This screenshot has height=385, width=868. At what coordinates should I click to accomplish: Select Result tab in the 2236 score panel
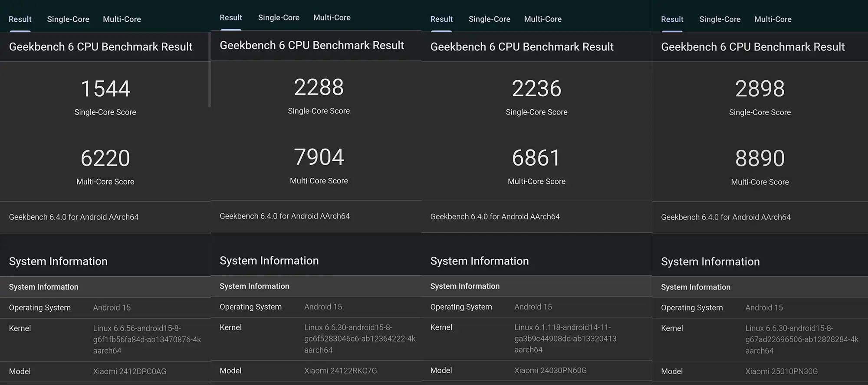point(441,19)
